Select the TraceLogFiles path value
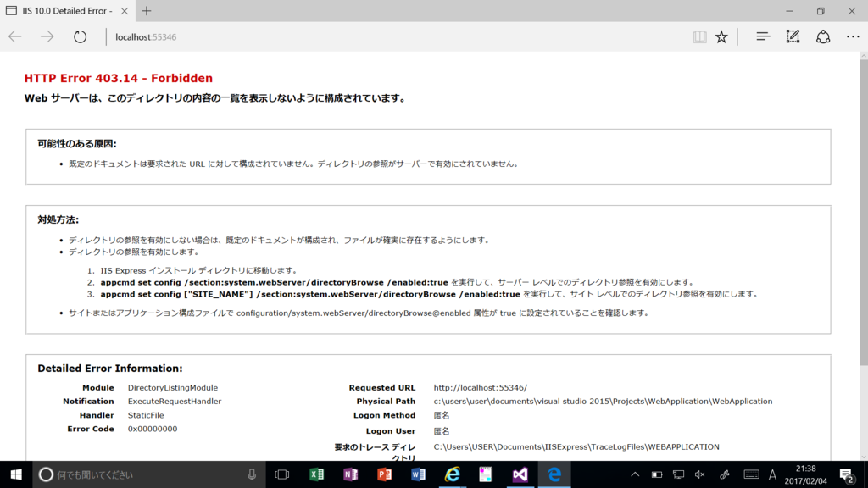This screenshot has width=868, height=488. coord(576,446)
